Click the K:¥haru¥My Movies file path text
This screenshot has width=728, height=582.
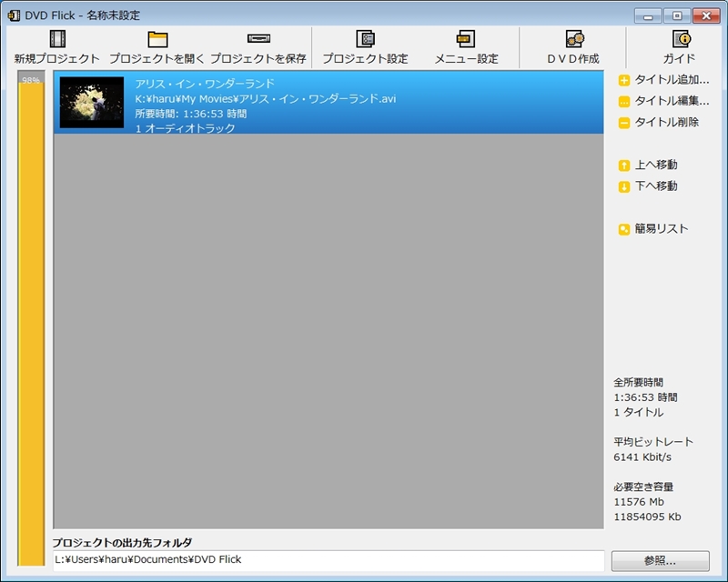pyautogui.click(x=266, y=99)
